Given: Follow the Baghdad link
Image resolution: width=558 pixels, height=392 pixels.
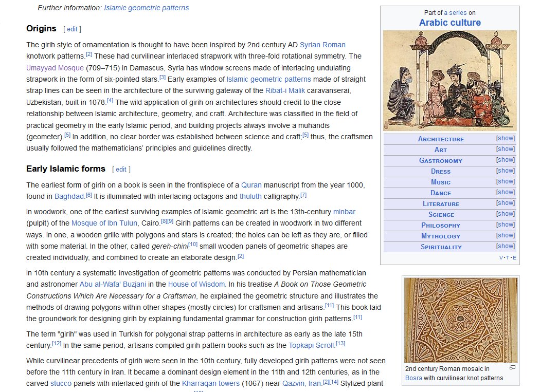Looking at the screenshot, I should [x=69, y=197].
